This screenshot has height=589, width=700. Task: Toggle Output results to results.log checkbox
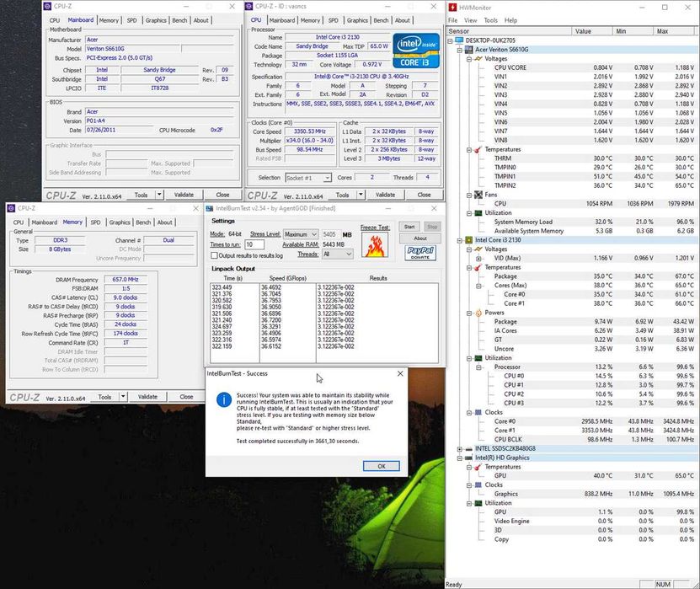214,255
